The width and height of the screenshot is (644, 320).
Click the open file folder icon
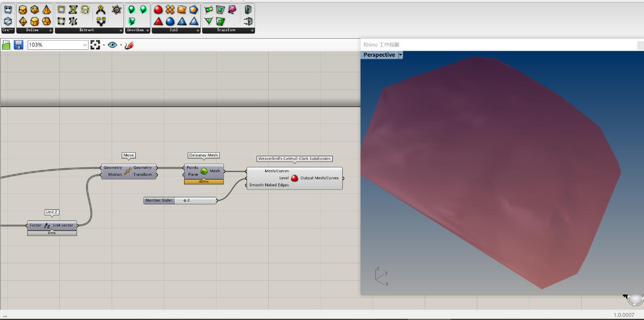point(7,45)
